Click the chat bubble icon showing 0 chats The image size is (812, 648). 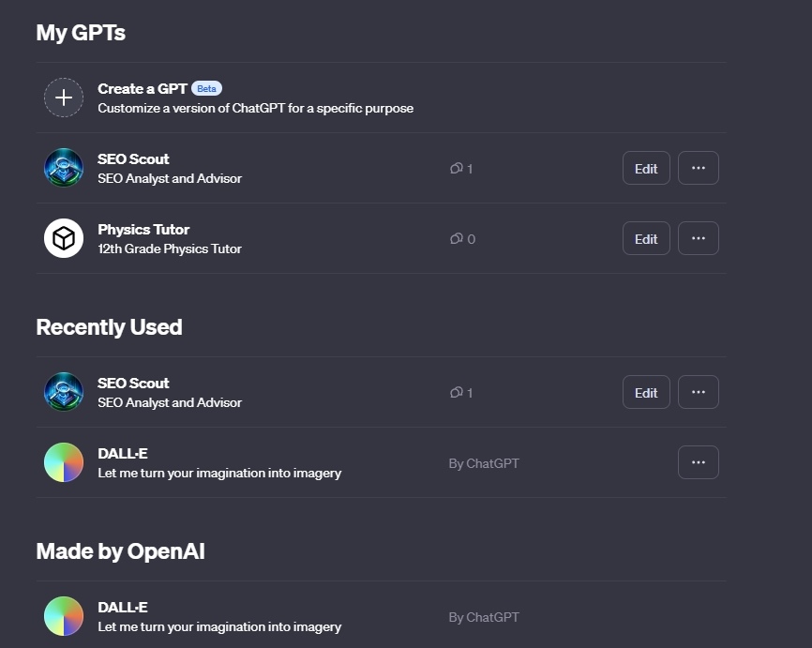(457, 238)
